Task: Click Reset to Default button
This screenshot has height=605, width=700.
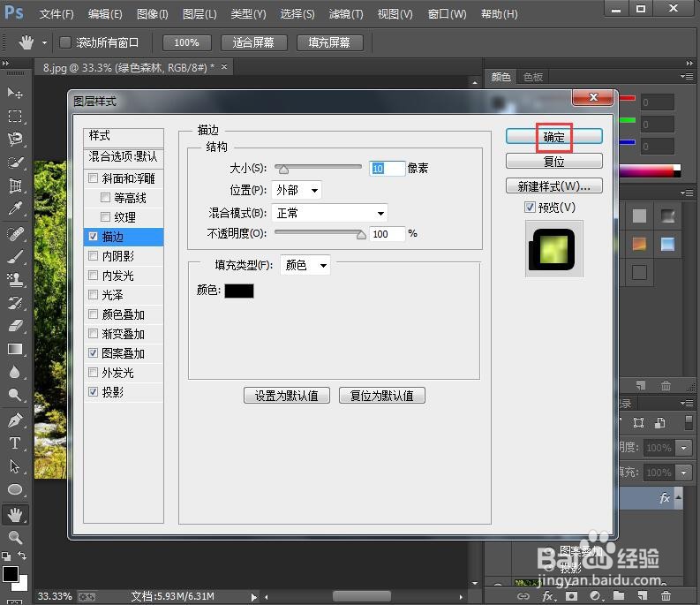Action: pyautogui.click(x=381, y=396)
